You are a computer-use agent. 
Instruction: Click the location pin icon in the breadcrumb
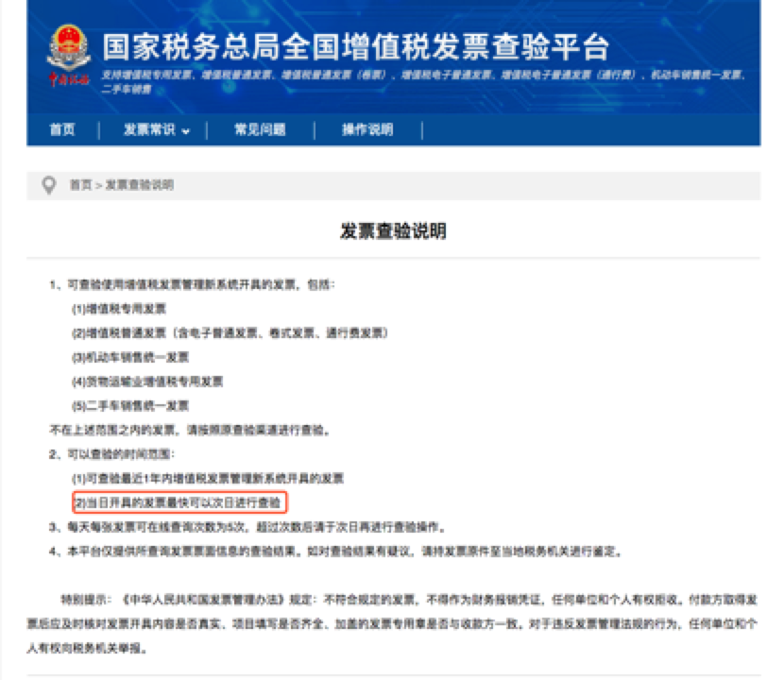pos(49,185)
